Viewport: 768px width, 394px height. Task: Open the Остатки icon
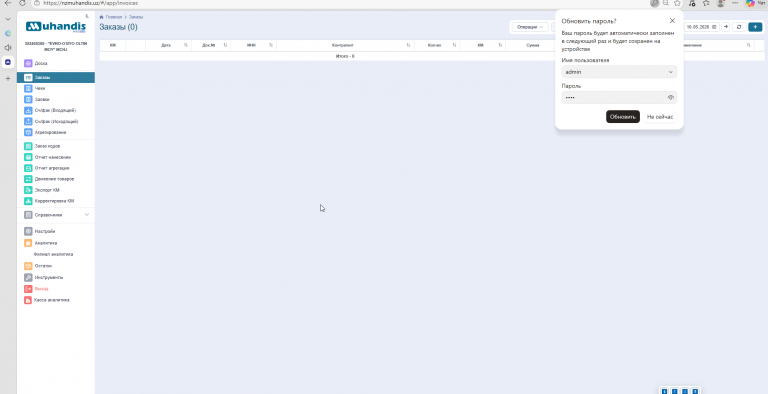28,266
